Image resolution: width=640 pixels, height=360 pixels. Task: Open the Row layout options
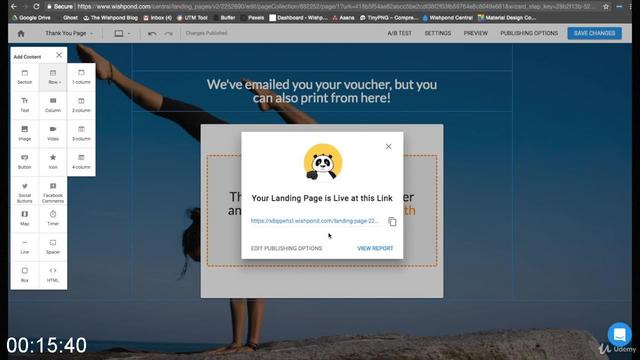(x=53, y=77)
